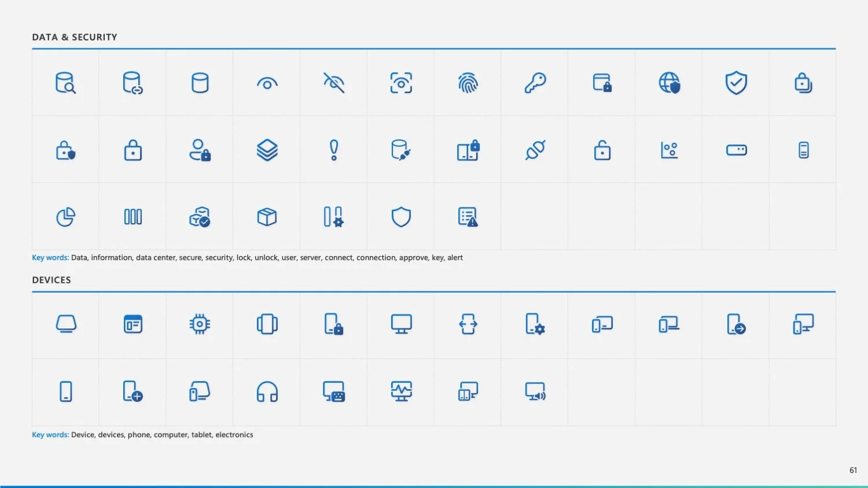Viewport: 868px width, 488px height.
Task: Select the open unlocked padlock icon
Action: [x=602, y=150]
